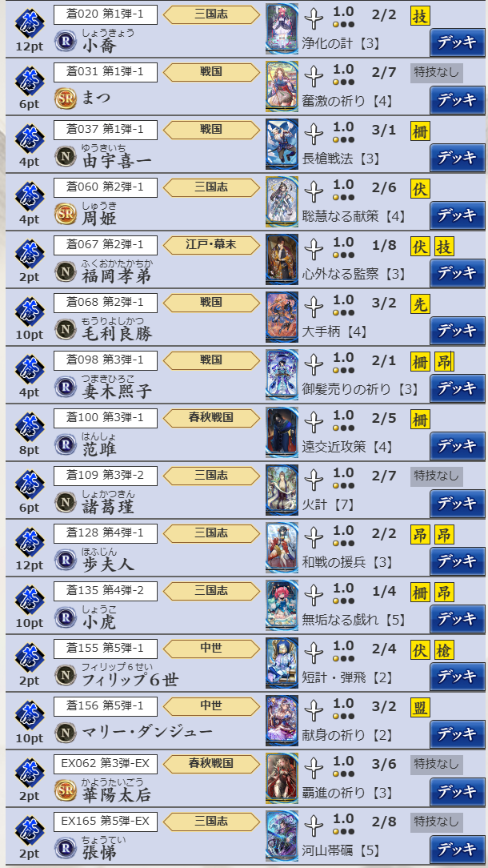Open the まつ card thumbnail

282,86
